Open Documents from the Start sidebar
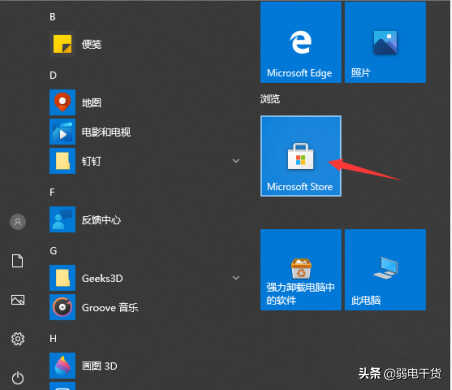 (18, 261)
